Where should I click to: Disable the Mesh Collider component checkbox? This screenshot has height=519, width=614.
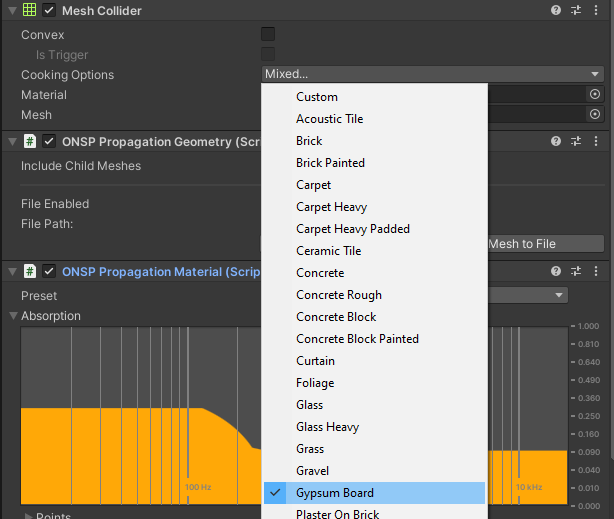[x=49, y=10]
